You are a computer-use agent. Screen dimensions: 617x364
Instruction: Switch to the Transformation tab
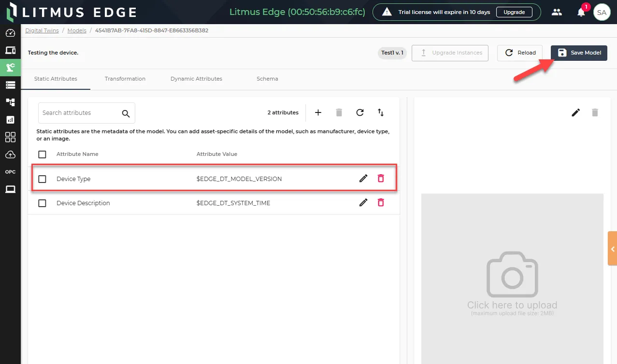125,79
